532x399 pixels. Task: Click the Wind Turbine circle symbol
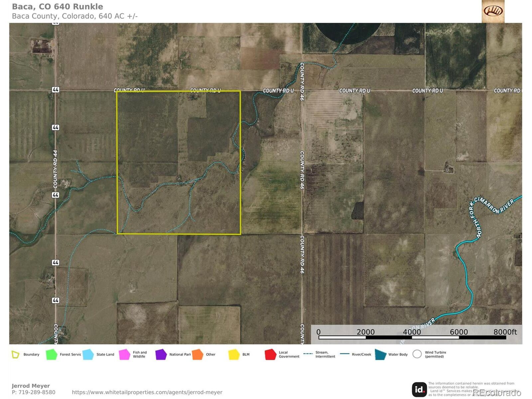point(417,354)
